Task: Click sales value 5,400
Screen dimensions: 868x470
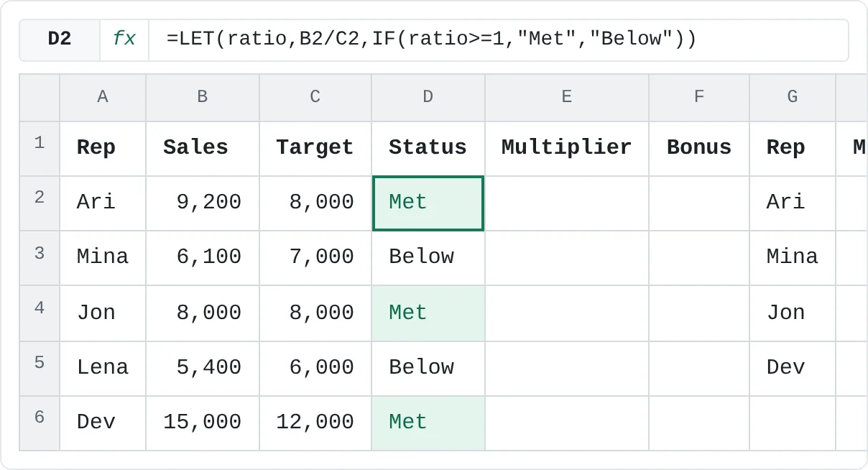Action: [203, 368]
